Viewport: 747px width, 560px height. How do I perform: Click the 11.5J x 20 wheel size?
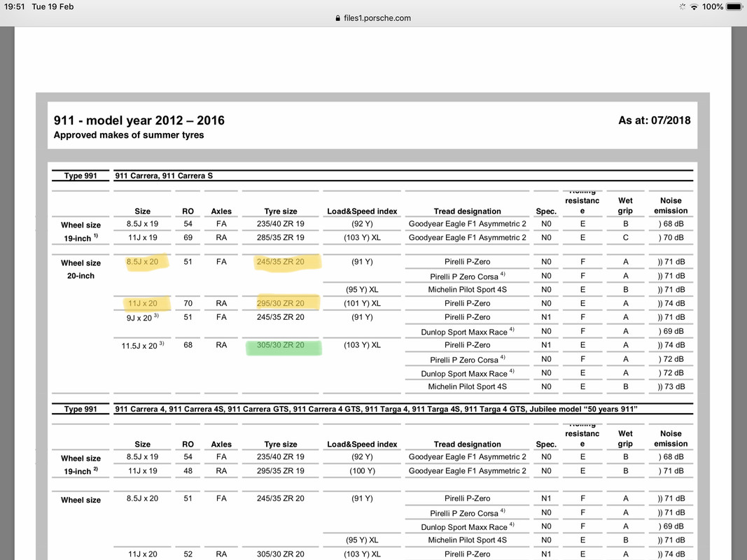coord(142,345)
